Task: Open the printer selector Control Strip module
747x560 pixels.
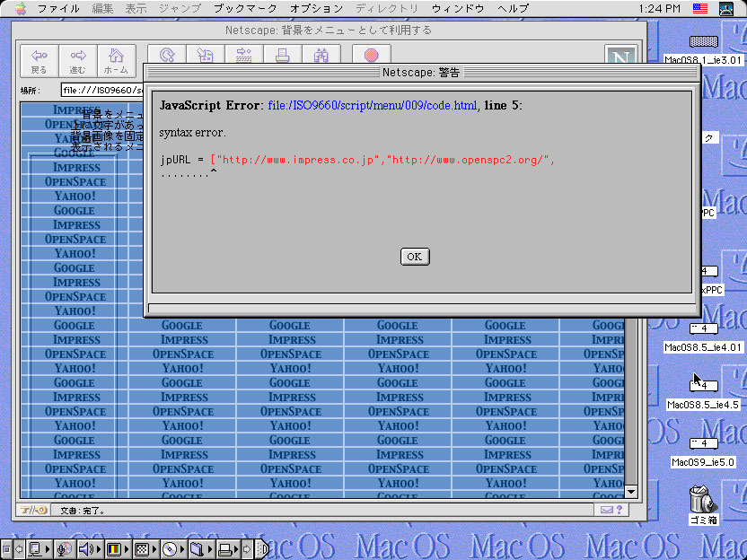Action: [x=228, y=549]
